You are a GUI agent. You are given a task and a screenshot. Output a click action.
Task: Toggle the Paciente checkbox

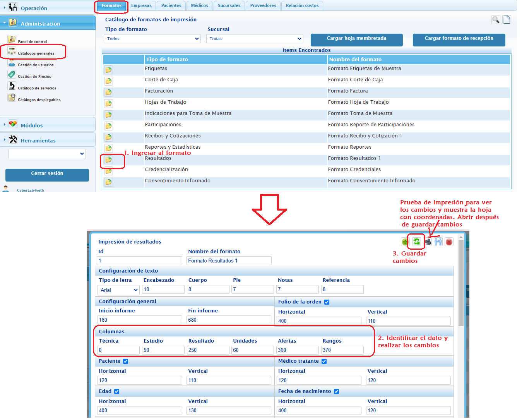click(125, 361)
